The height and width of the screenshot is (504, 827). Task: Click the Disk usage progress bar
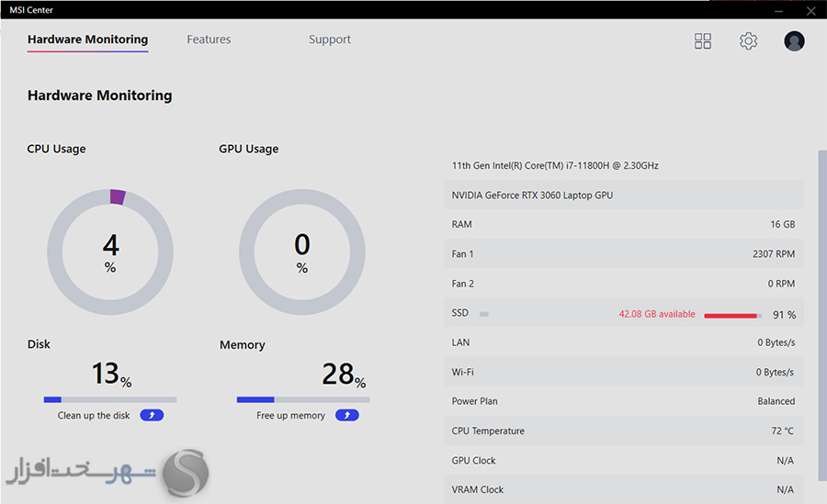click(x=110, y=399)
